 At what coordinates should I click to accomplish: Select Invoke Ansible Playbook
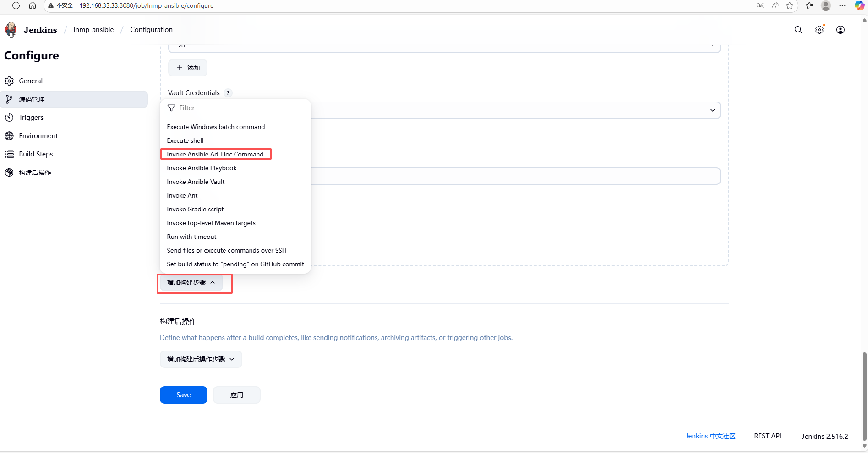point(235,168)
